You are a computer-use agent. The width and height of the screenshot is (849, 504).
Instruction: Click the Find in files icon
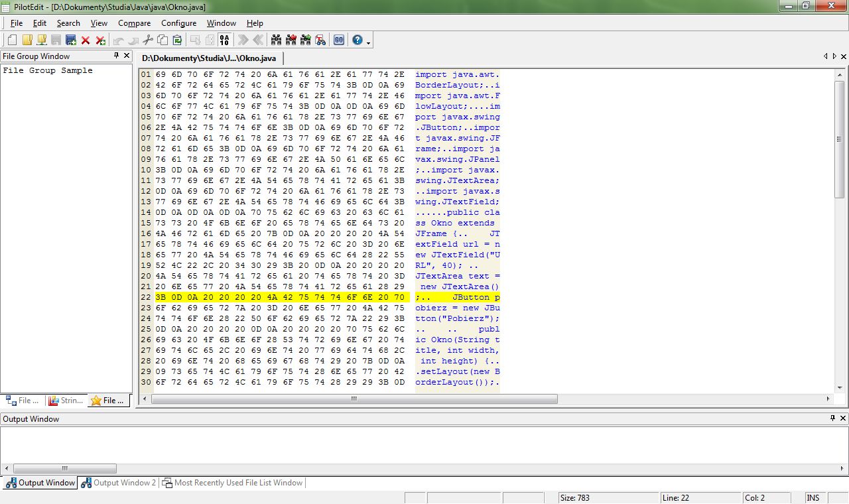pyautogui.click(x=320, y=40)
